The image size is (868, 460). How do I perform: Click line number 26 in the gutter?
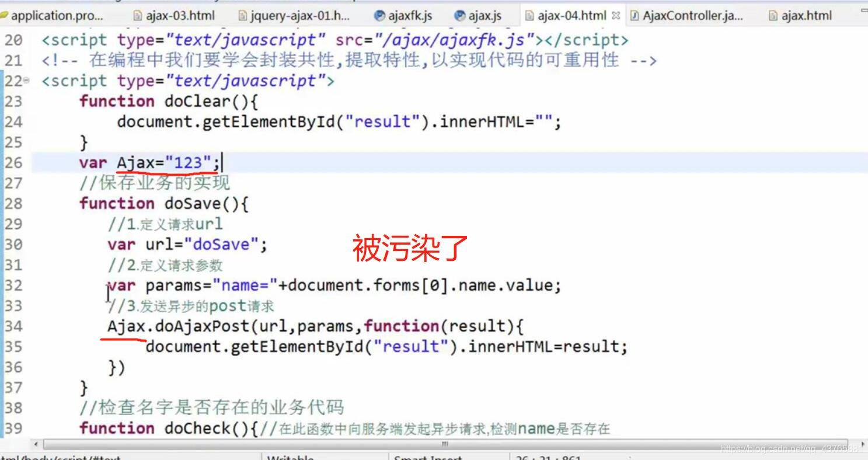click(13, 162)
